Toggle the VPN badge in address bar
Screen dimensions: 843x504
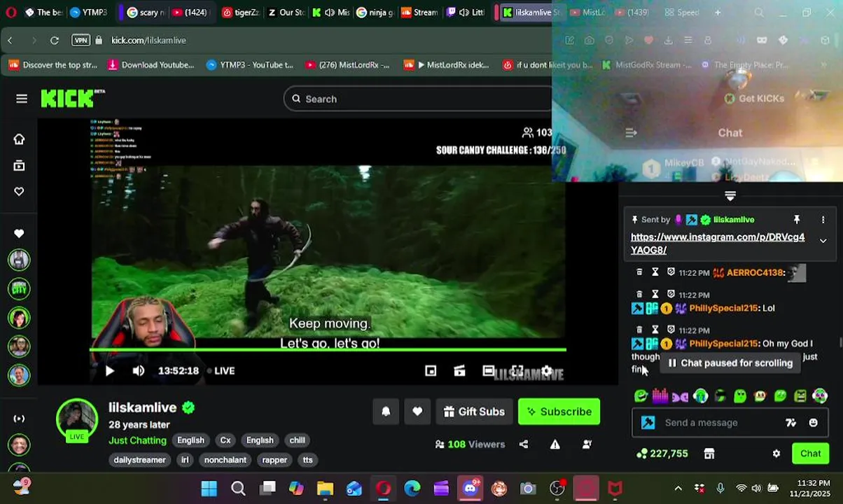pyautogui.click(x=81, y=41)
